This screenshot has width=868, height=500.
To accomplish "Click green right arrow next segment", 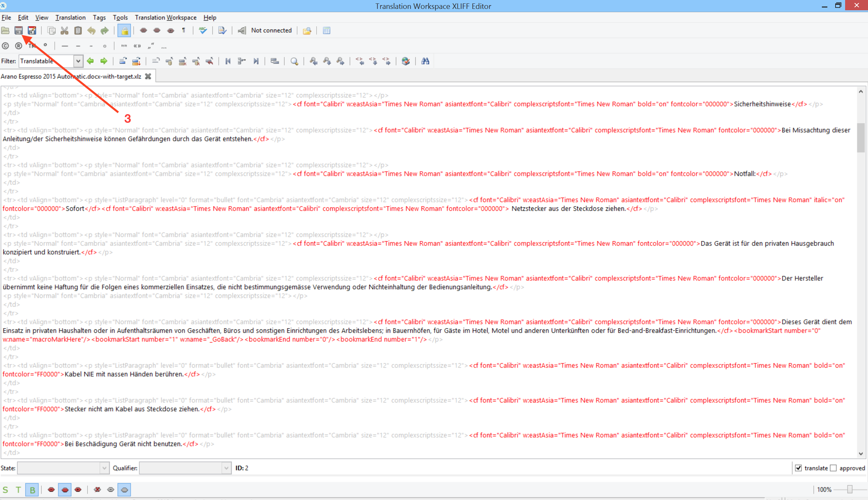I will tap(104, 61).
